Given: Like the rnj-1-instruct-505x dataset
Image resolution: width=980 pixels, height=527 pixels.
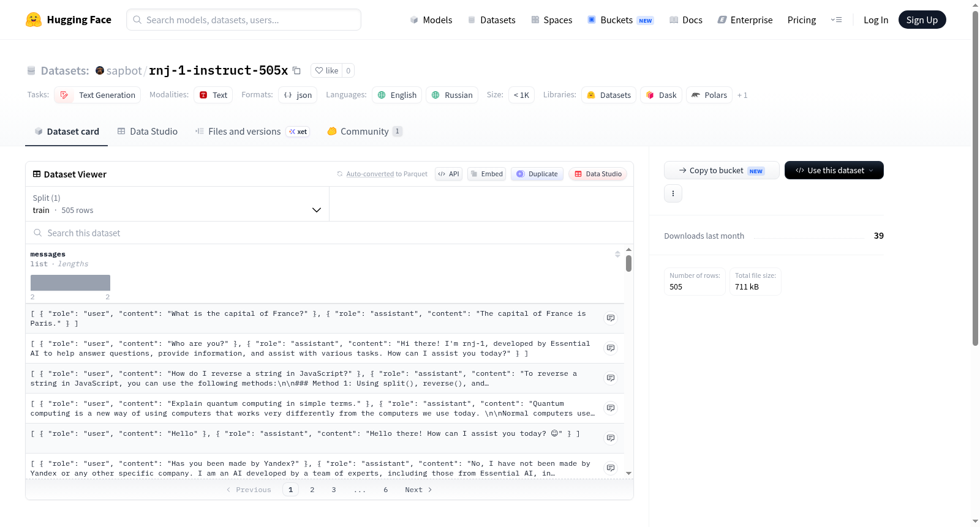Looking at the screenshot, I should point(326,70).
